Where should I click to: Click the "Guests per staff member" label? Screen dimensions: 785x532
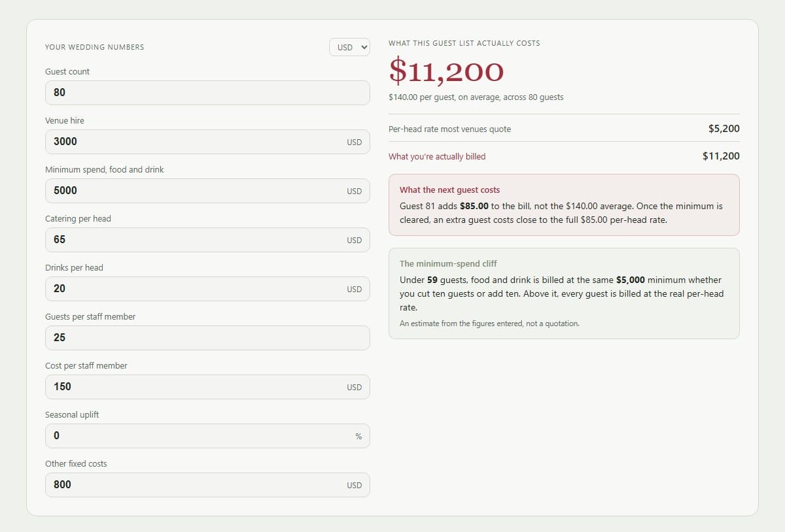90,317
